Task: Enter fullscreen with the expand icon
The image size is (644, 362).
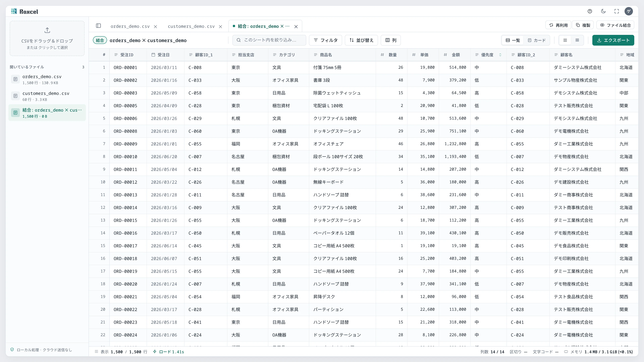Action: [x=617, y=11]
